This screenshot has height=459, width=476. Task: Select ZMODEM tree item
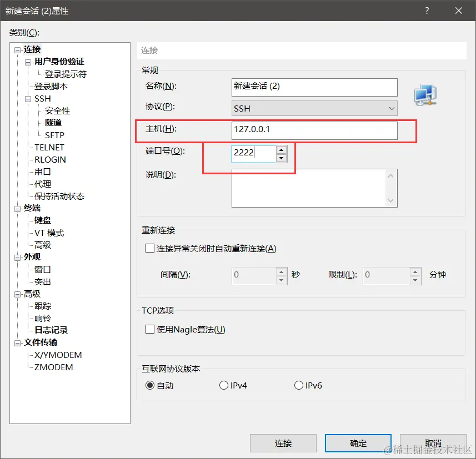coord(53,367)
